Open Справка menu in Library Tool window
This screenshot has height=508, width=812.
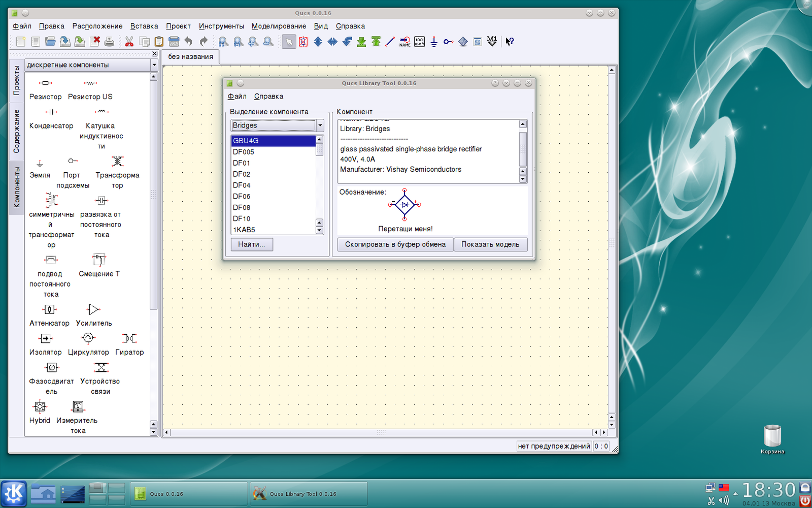pyautogui.click(x=268, y=96)
